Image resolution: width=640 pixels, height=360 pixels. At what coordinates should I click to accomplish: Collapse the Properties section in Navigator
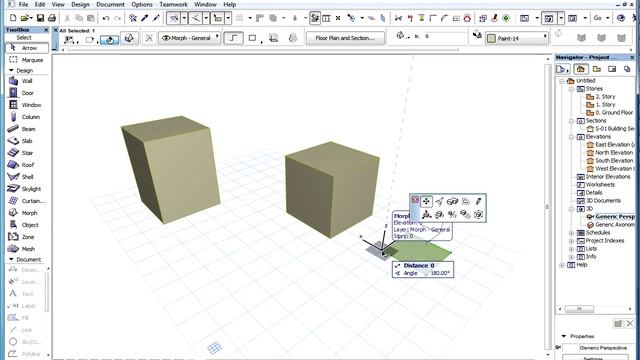[x=564, y=336]
